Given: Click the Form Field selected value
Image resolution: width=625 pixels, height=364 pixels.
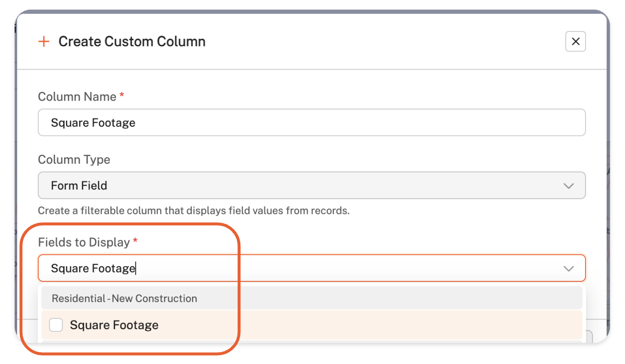Looking at the screenshot, I should click(x=79, y=185).
